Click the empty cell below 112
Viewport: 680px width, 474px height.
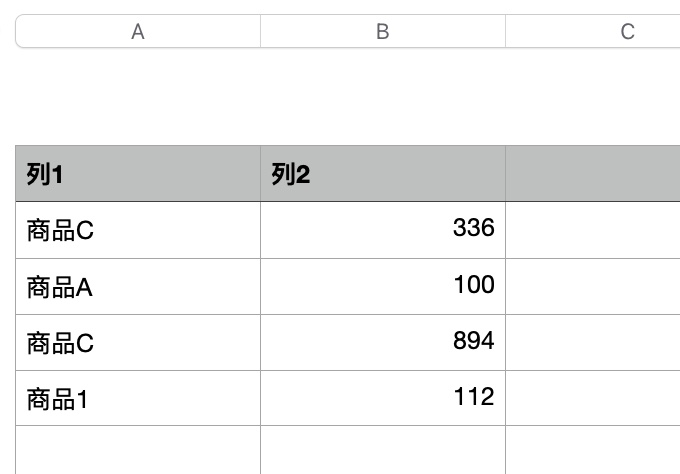point(382,450)
